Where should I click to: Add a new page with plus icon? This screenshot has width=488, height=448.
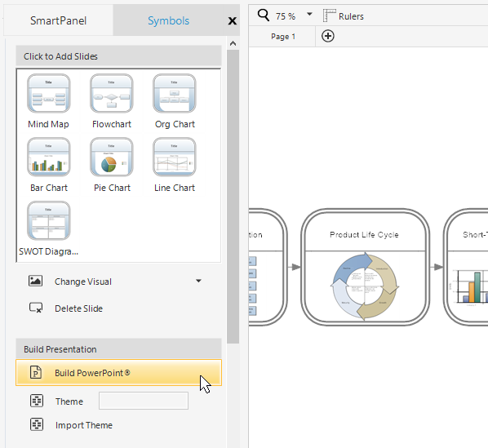tap(328, 36)
